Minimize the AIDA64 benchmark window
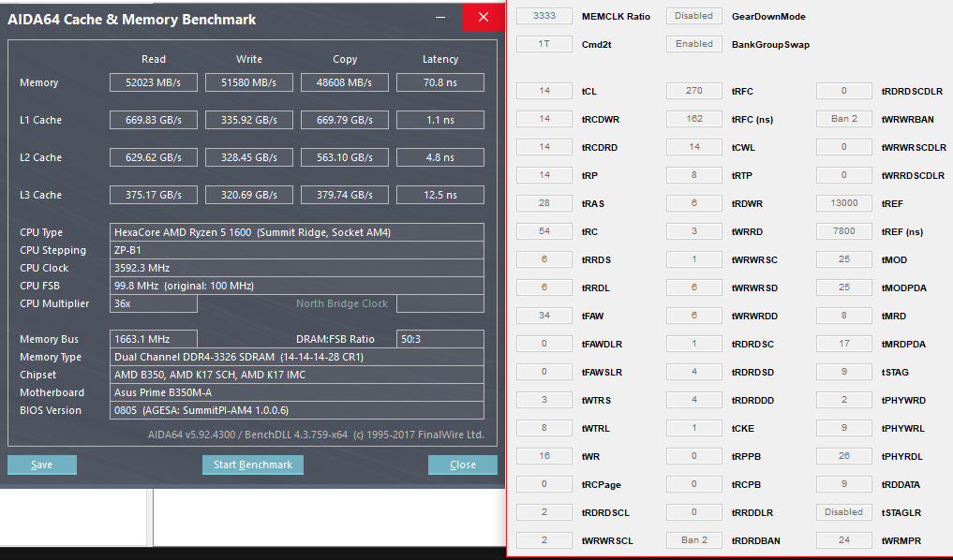The height and width of the screenshot is (560, 953). [440, 18]
